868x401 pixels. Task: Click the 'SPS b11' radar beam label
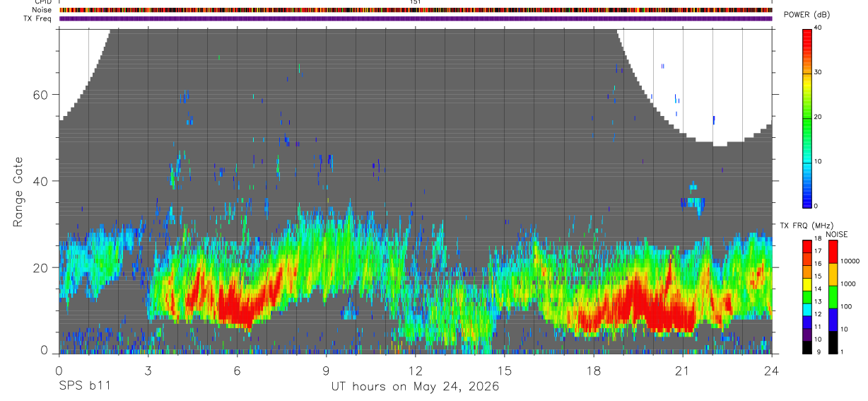point(84,387)
